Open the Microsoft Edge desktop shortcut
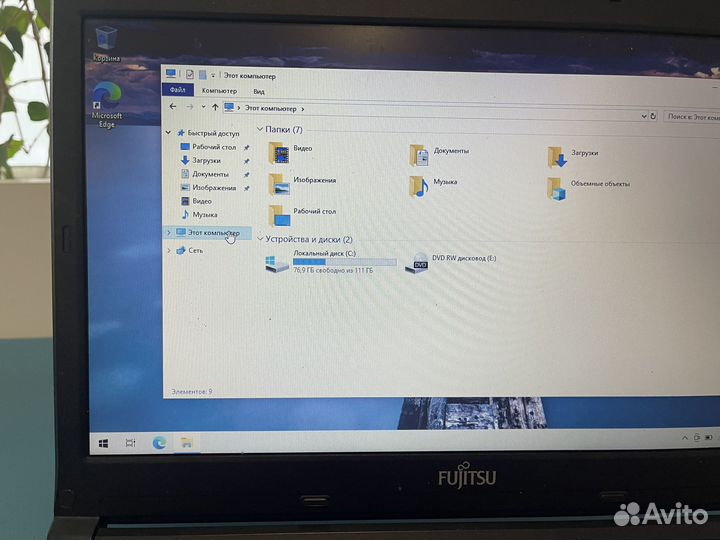Viewport: 720px width, 540px height. pyautogui.click(x=107, y=105)
